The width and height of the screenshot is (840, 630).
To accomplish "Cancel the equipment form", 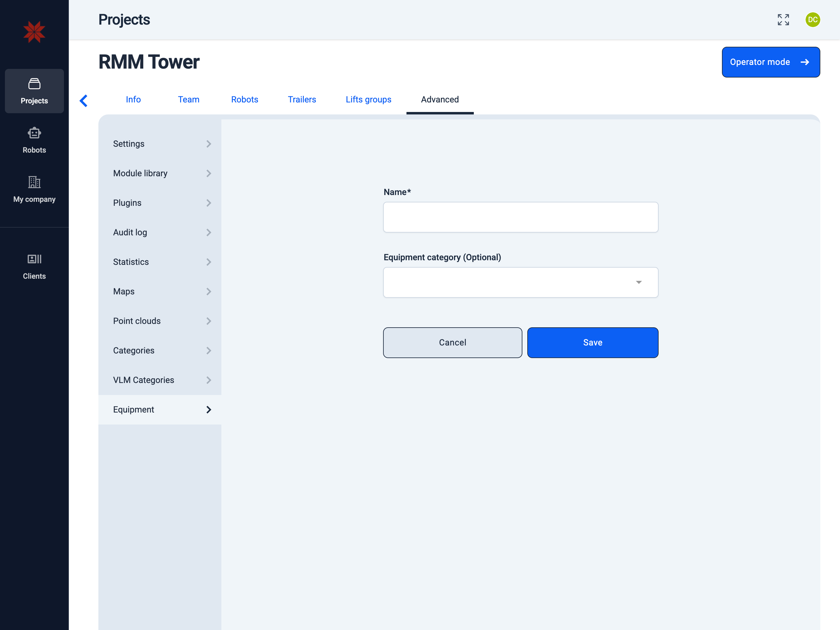I will tap(453, 342).
